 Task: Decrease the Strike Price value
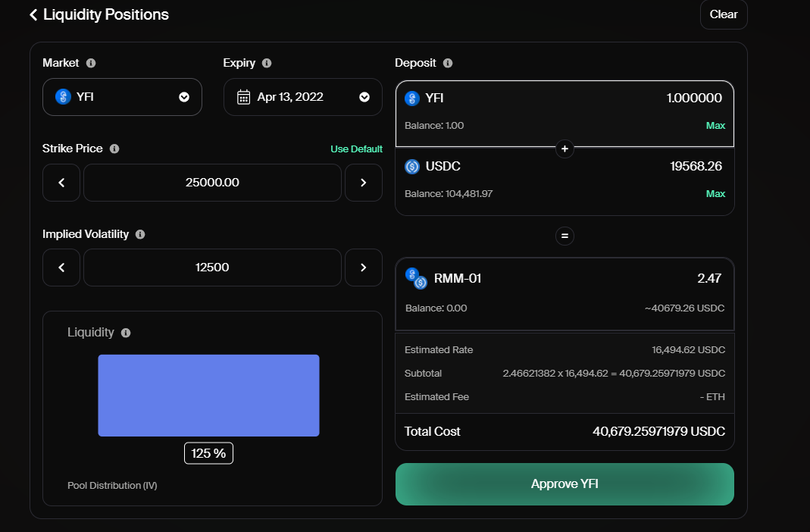point(61,183)
